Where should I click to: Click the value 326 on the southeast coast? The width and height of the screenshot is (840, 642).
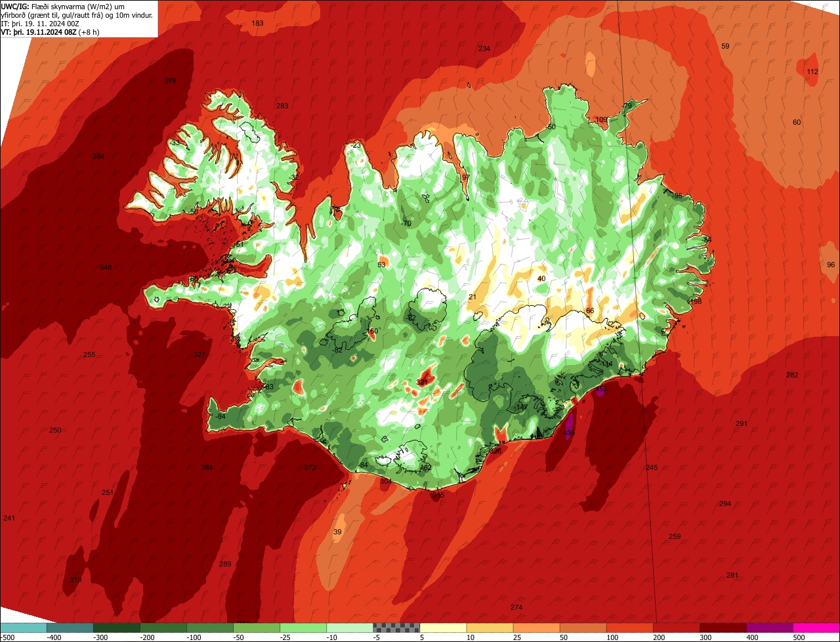(x=495, y=451)
